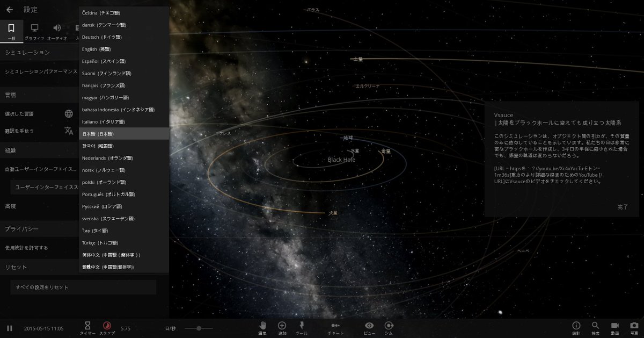Click the translate icon next to 翻訳を手伝う

coord(69,131)
